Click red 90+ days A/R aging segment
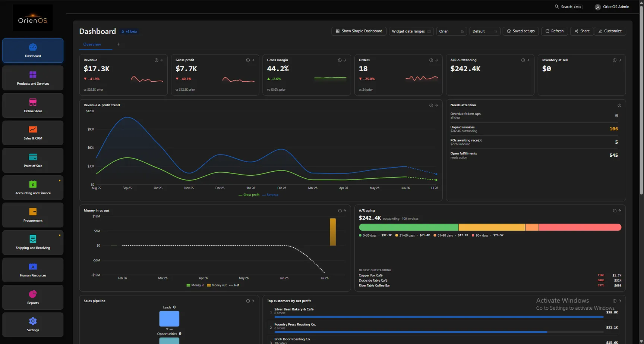The image size is (644, 344). (580, 227)
